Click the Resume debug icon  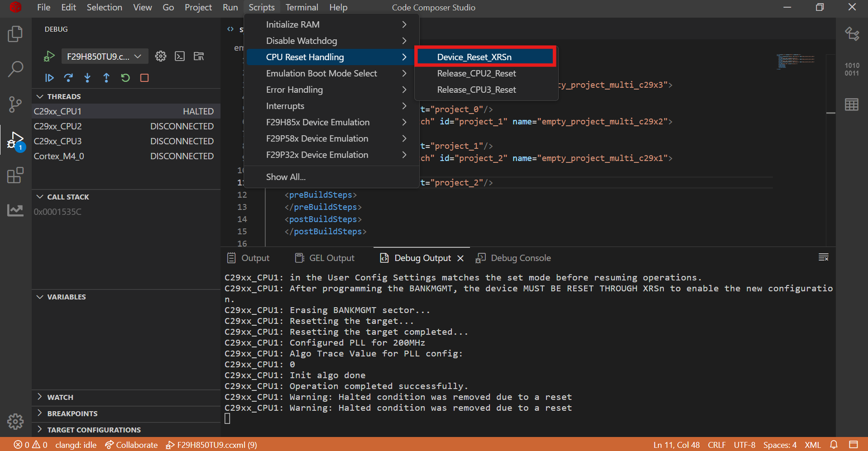[x=49, y=78]
